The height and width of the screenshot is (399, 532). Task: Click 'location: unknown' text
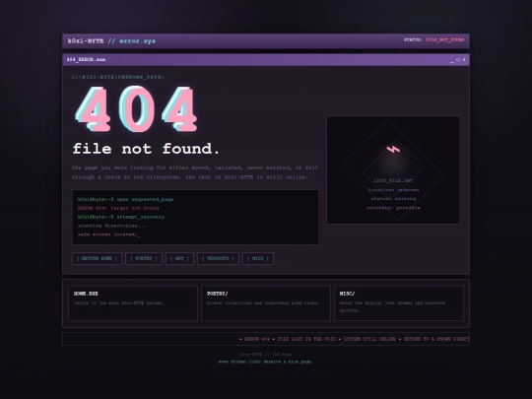tap(393, 190)
